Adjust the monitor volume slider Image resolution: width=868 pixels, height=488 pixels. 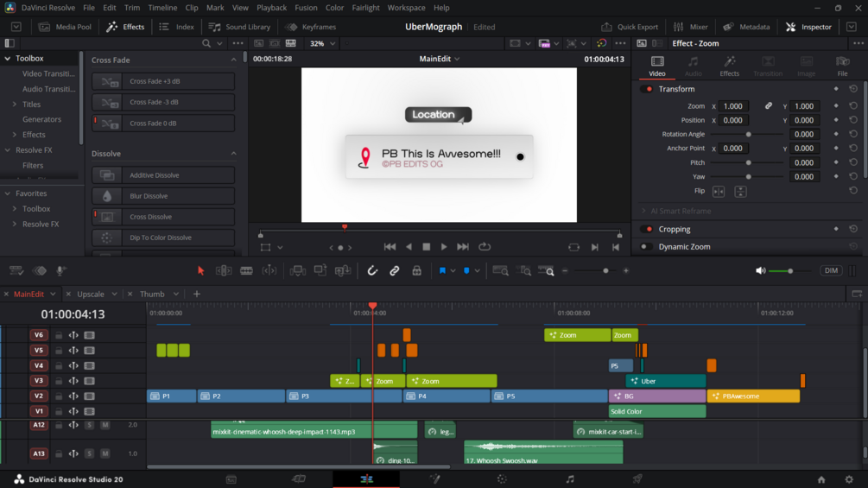(789, 270)
